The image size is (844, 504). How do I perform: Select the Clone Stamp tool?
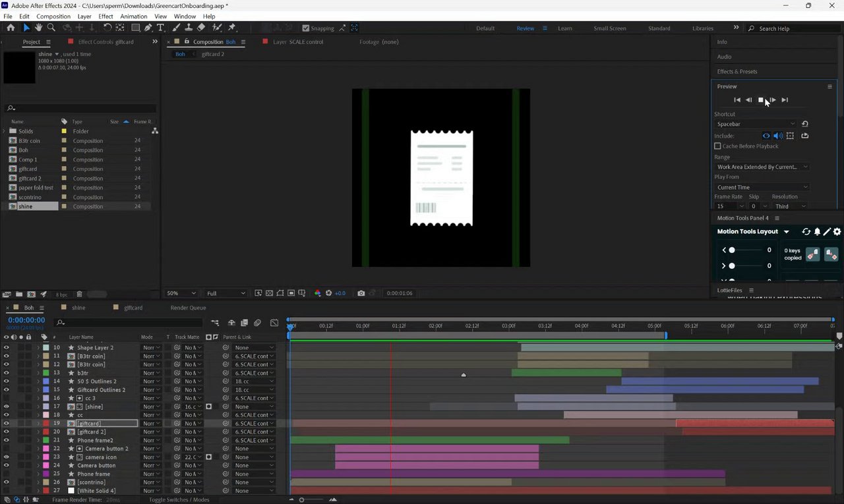coord(189,28)
